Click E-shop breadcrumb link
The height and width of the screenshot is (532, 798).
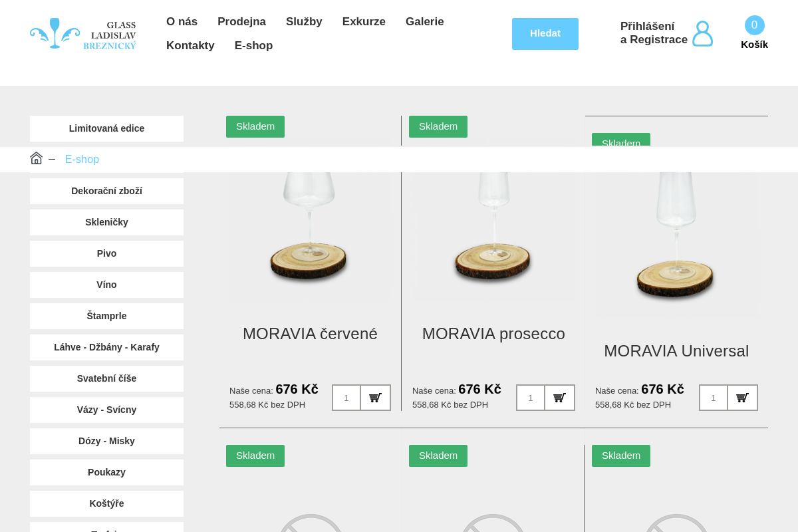point(82,160)
